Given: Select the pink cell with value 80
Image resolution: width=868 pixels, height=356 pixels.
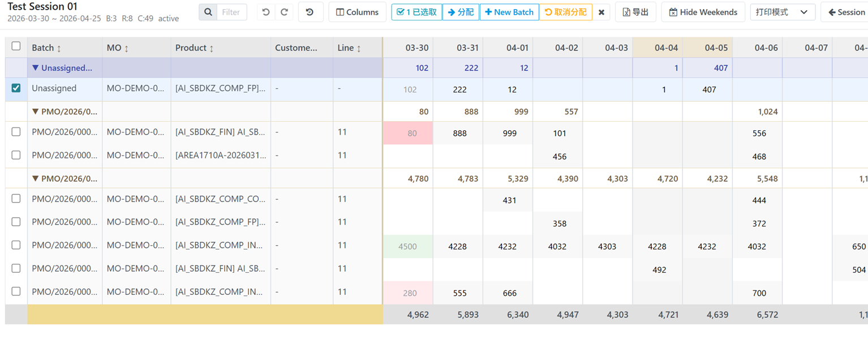Looking at the screenshot, I should click(408, 133).
